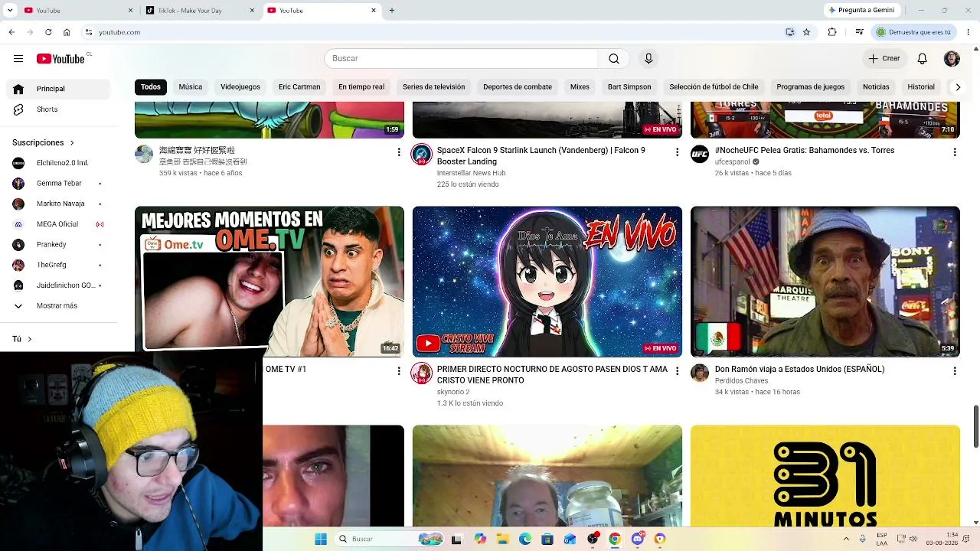Click Pregunta a Gemini
This screenshot has width=980, height=551.
[x=861, y=11]
